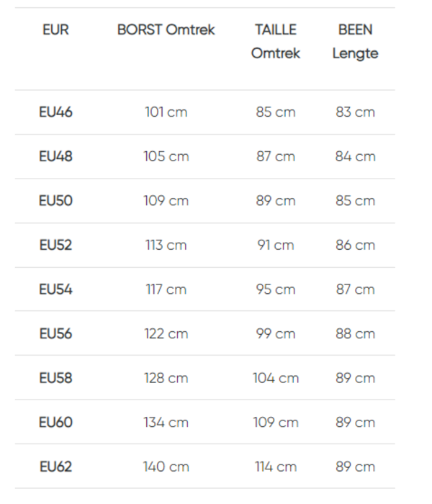Image resolution: width=432 pixels, height=504 pixels.
Task: Click the 101 cm chest measurement
Action: point(166,112)
